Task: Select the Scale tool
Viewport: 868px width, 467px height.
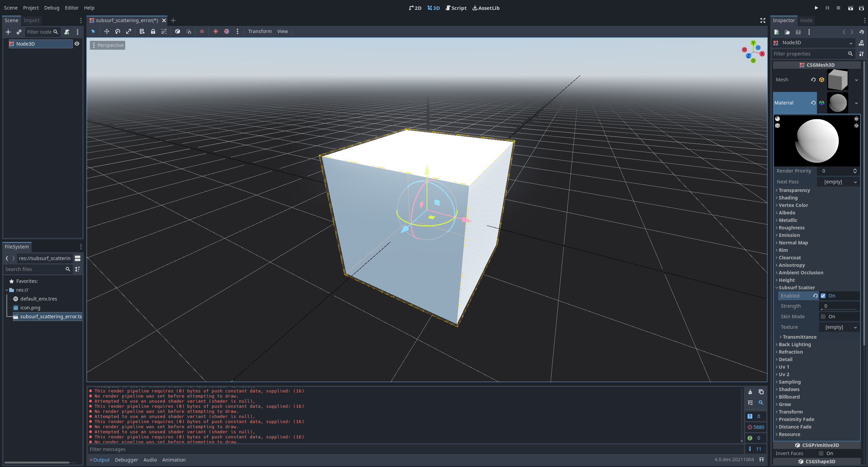Action: 129,31
